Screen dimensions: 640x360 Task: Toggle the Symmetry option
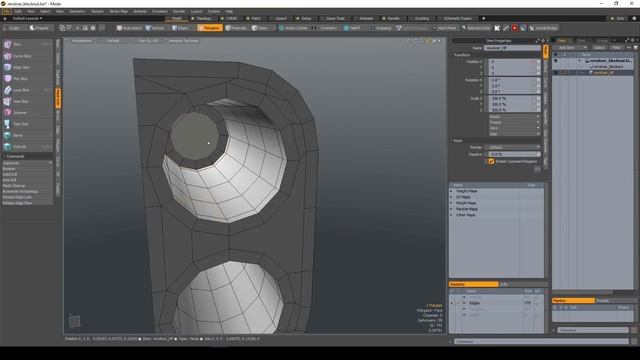327,28
